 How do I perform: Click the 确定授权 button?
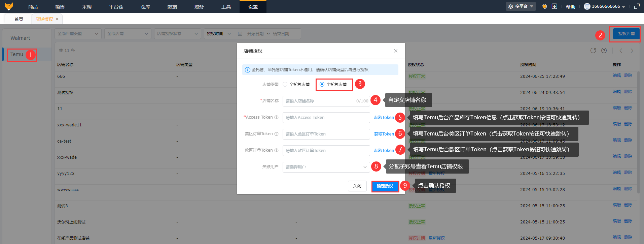click(x=385, y=186)
